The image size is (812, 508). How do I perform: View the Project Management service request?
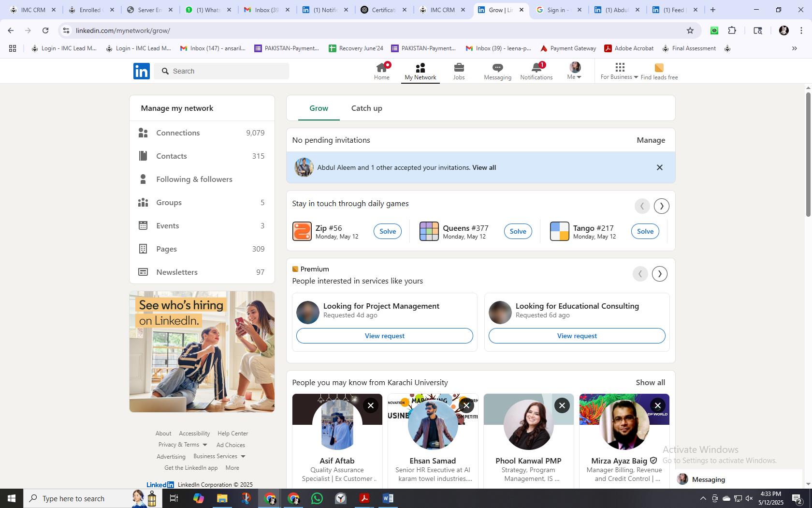385,336
